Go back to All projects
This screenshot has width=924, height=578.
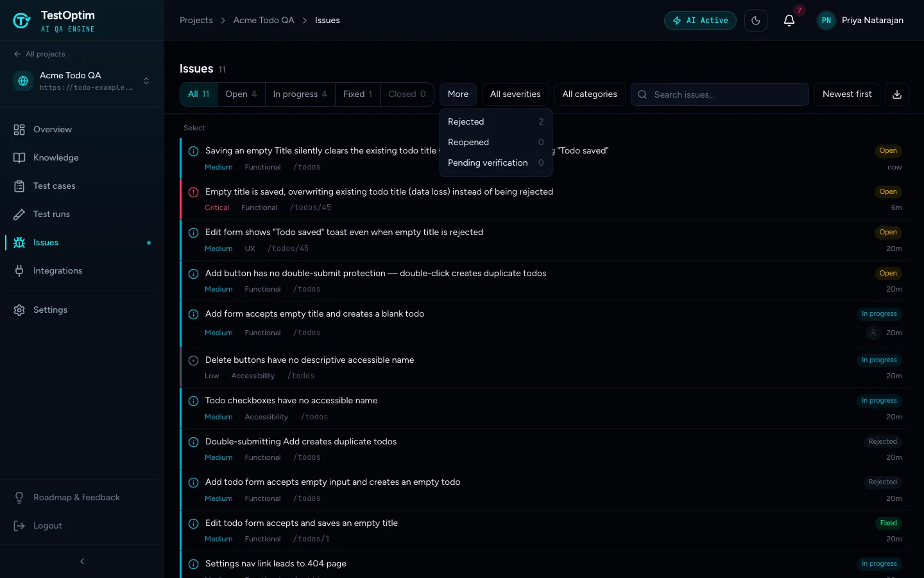point(39,54)
